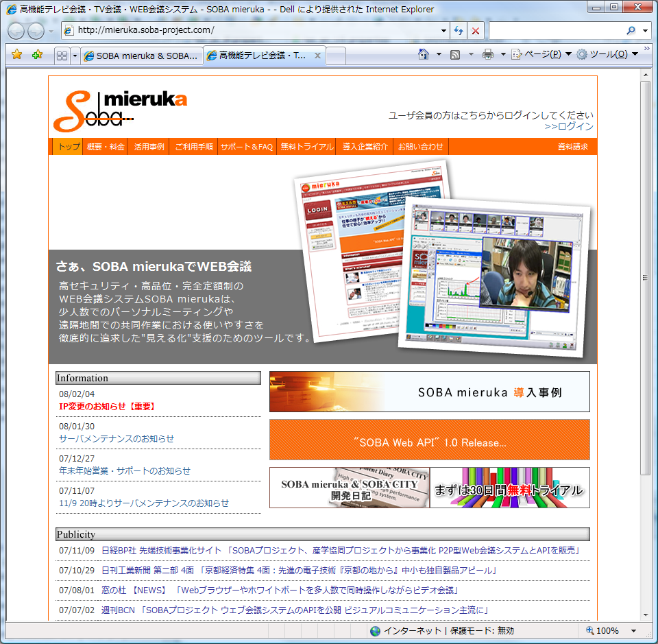Click the browser Forward arrow button
The image size is (658, 644).
[36, 31]
